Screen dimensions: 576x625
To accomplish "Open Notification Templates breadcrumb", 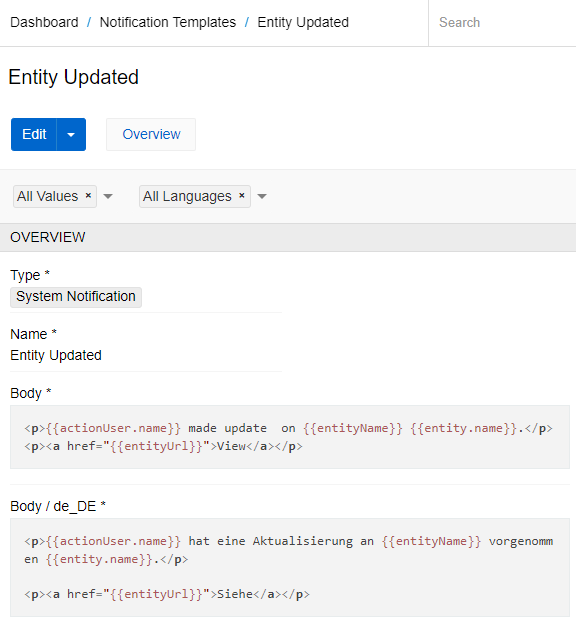I will pyautogui.click(x=168, y=22).
